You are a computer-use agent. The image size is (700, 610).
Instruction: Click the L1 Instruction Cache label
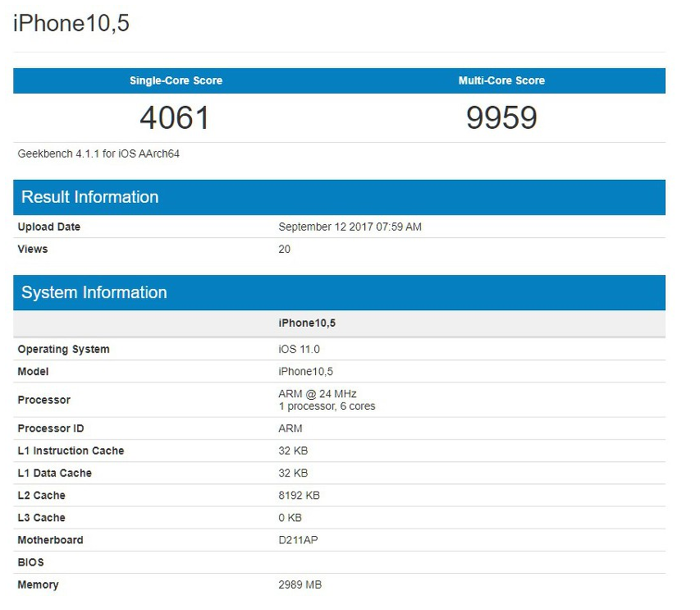pyautogui.click(x=71, y=451)
